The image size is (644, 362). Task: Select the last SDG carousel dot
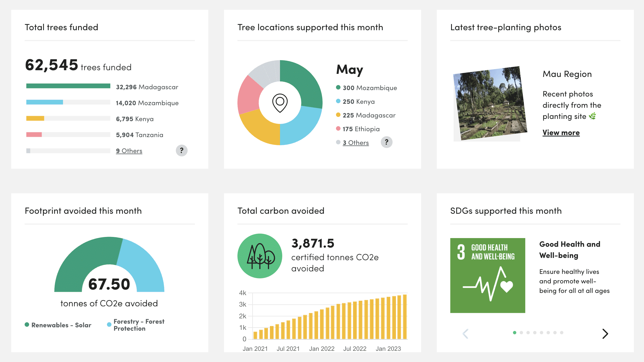pyautogui.click(x=561, y=333)
